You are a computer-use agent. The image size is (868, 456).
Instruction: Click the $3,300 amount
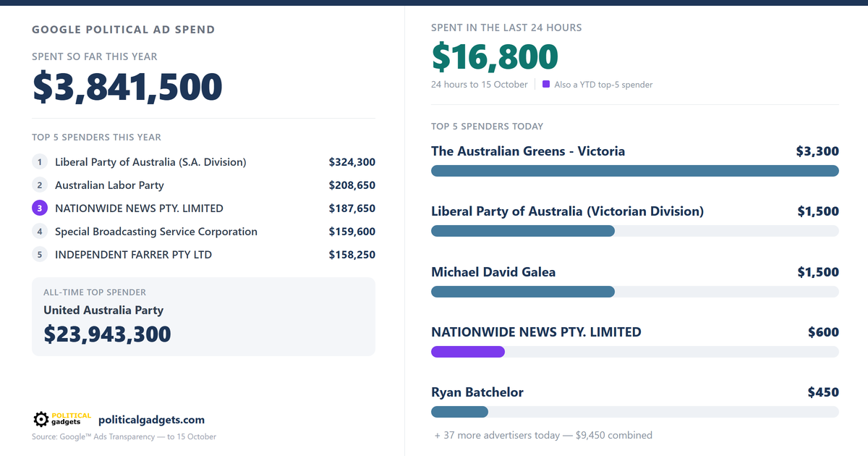817,151
